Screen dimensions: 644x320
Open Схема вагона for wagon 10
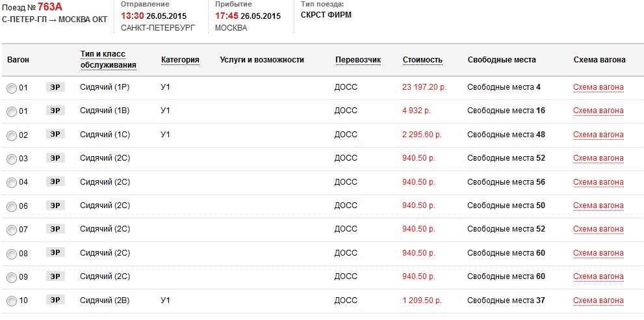pyautogui.click(x=598, y=300)
